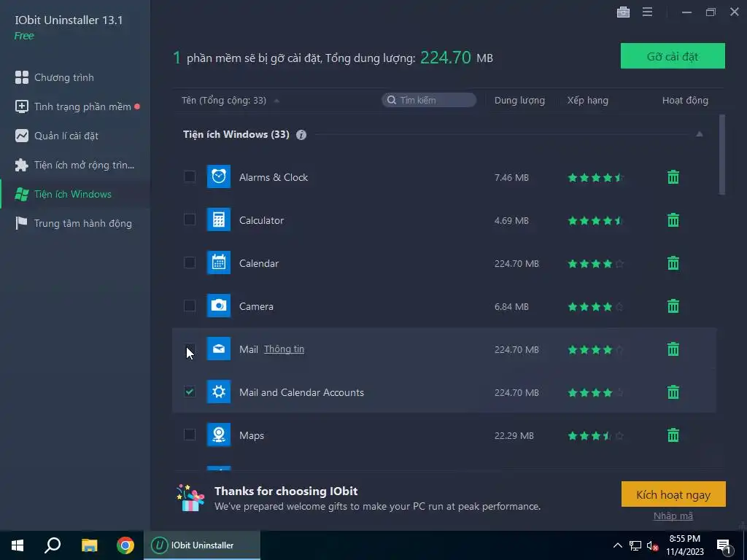
Task: Click the Camera app name
Action: (256, 306)
